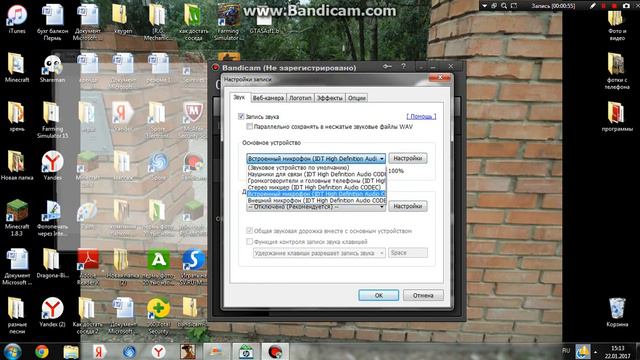Click the Space hotkey input field
Screen dimensions: 640x360
(x=408, y=253)
